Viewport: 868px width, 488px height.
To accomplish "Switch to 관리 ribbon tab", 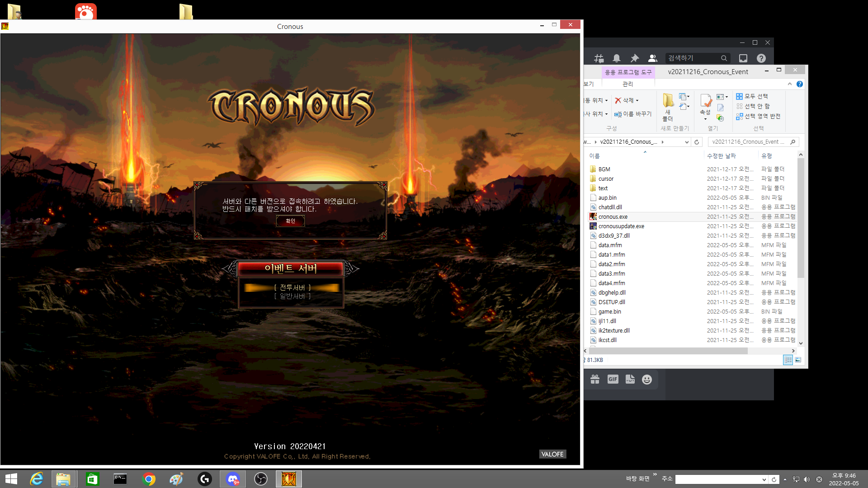I will (628, 84).
